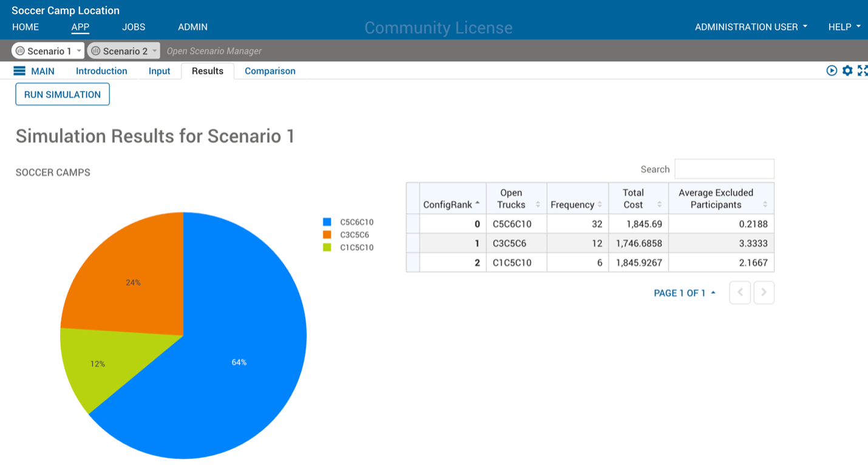Expand the Scenario 2 dropdown arrow
The height and width of the screenshot is (465, 868).
155,51
